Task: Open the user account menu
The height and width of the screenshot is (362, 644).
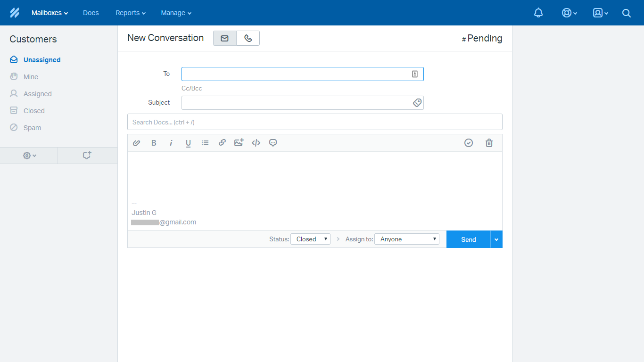Action: pyautogui.click(x=601, y=13)
